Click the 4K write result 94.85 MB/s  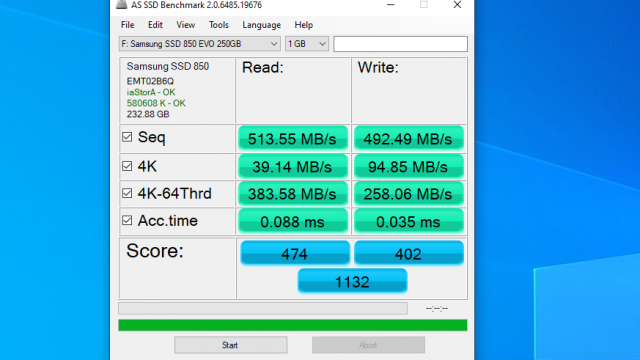click(x=409, y=167)
